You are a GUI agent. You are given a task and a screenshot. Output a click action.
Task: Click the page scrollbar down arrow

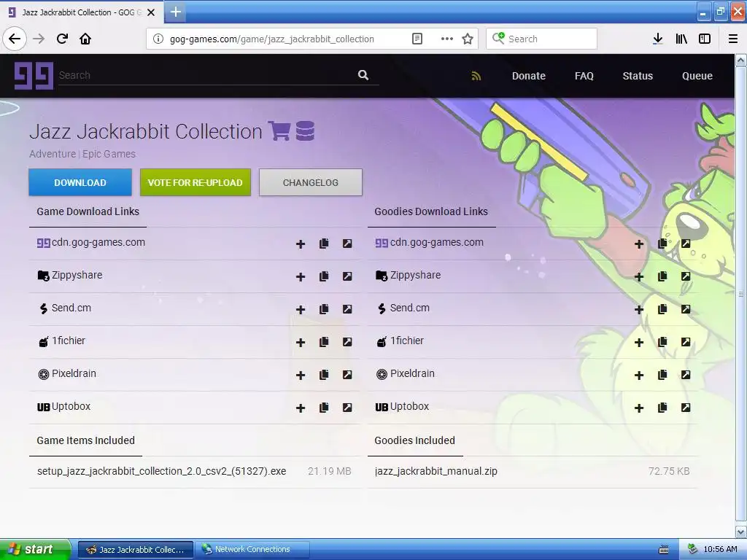(741, 532)
